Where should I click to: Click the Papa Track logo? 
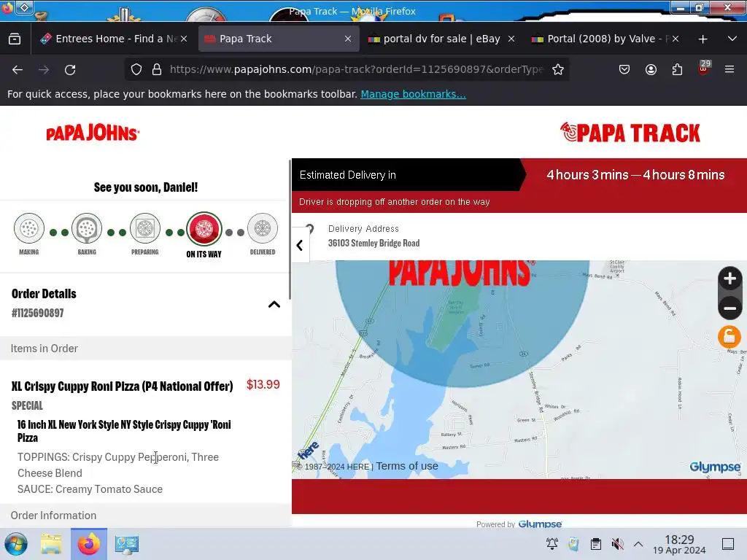pyautogui.click(x=630, y=133)
